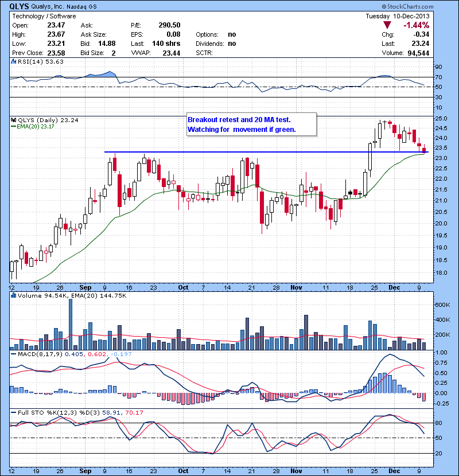The width and height of the screenshot is (459, 476).
Task: Click the blue horizontal resistance line
Action: 266,152
